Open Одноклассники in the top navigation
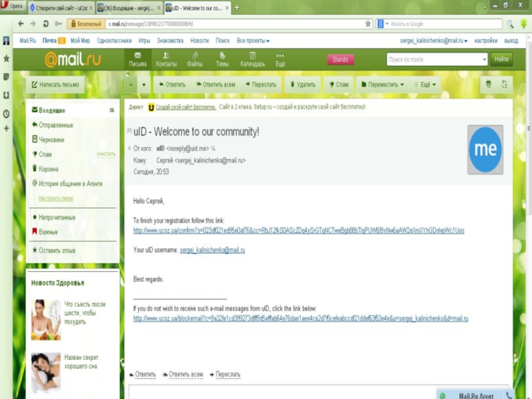Viewport: 532px width, 399px height. (x=114, y=41)
